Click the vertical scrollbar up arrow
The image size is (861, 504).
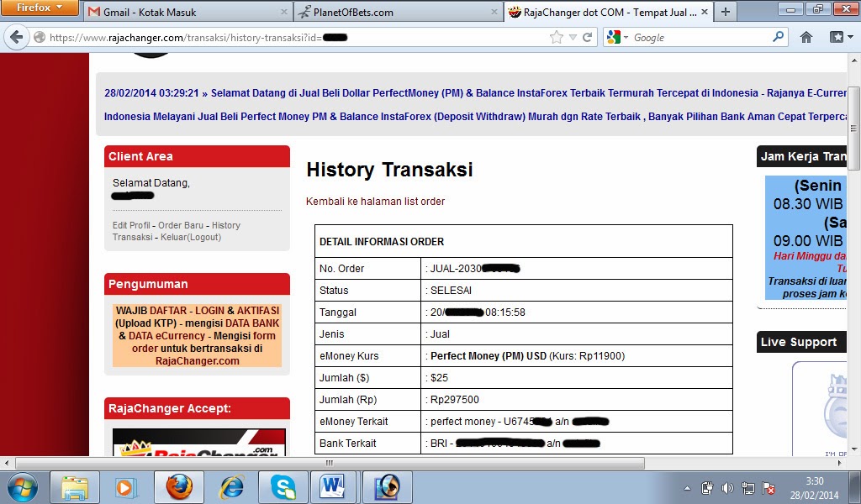[x=853, y=60]
